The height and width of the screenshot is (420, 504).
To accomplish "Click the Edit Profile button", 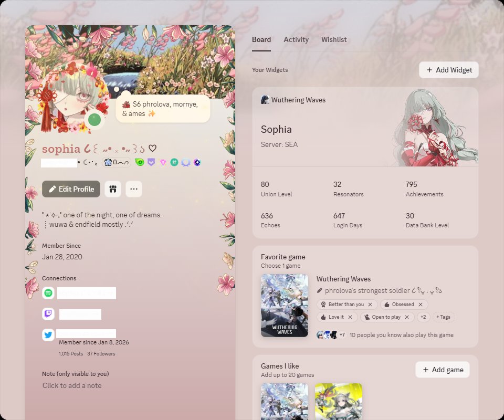I will (71, 189).
